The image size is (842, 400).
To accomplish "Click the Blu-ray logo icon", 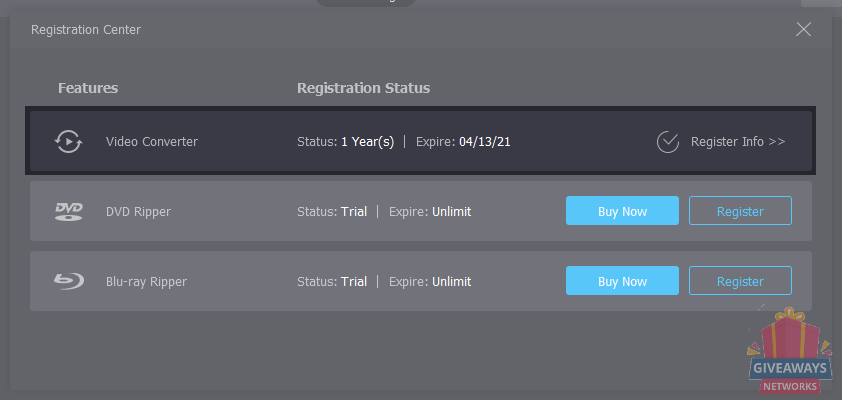I will [69, 281].
